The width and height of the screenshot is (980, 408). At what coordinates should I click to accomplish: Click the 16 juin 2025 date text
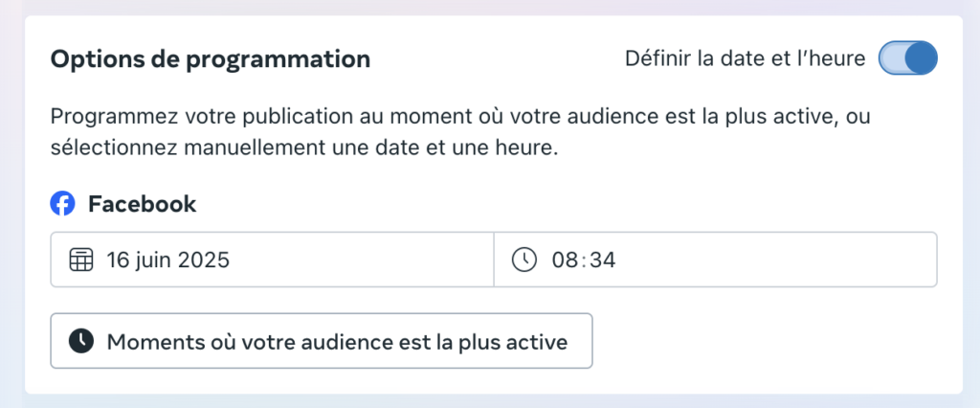pos(168,260)
